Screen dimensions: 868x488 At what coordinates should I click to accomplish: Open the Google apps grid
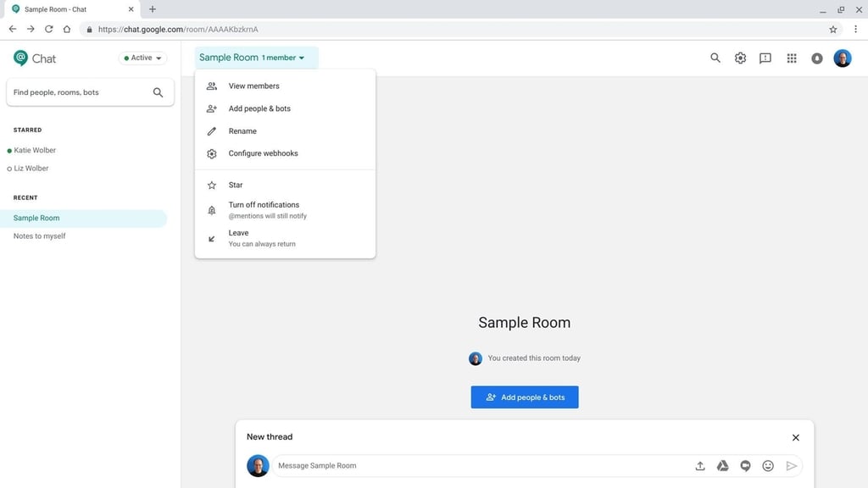click(792, 58)
